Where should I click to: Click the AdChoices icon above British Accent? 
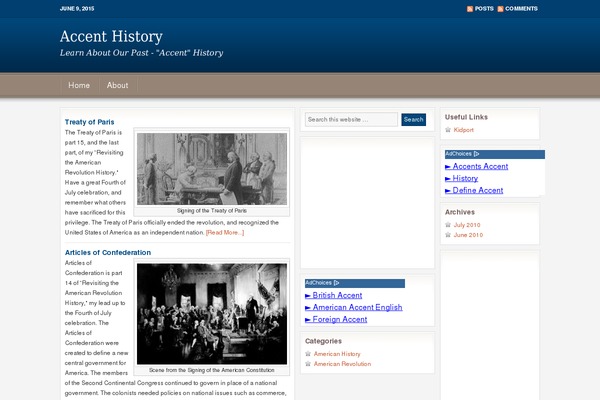point(336,283)
